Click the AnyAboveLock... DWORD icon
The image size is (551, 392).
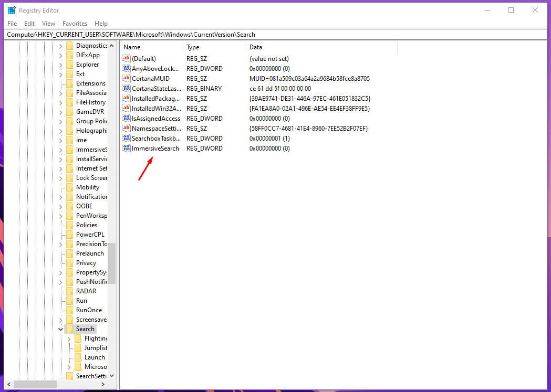(127, 68)
